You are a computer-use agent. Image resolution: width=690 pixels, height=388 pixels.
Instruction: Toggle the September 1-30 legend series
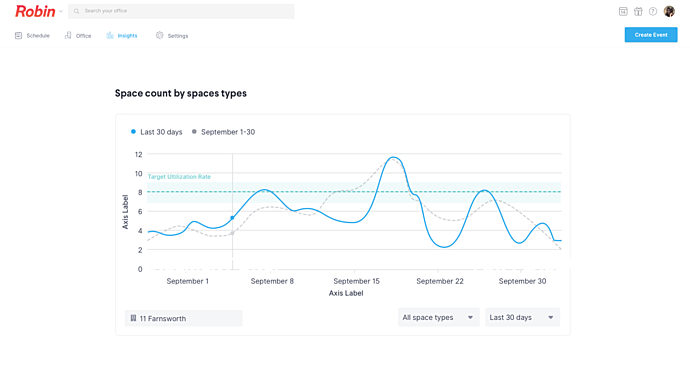(224, 132)
